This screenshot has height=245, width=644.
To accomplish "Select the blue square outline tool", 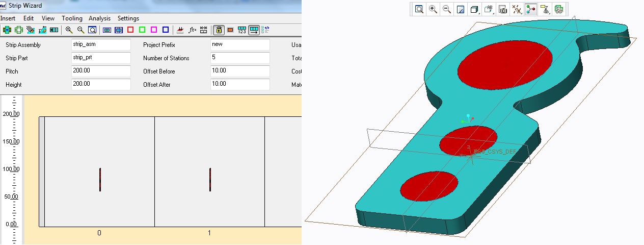I will (166, 30).
